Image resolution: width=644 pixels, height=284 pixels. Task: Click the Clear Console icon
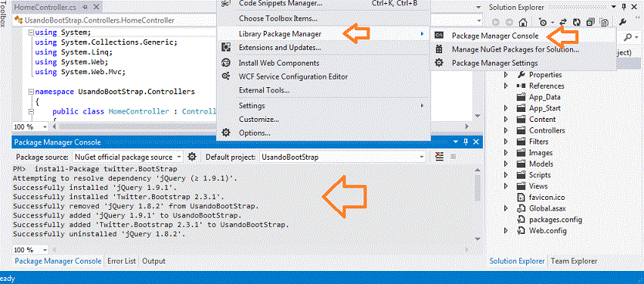click(x=440, y=157)
